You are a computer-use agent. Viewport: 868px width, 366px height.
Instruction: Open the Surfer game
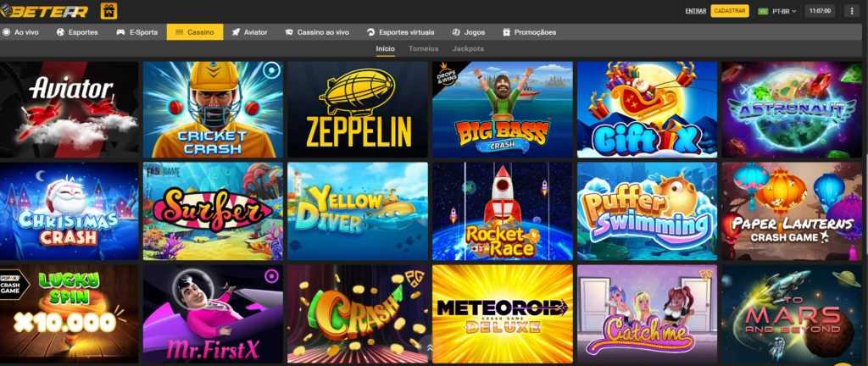[213, 211]
